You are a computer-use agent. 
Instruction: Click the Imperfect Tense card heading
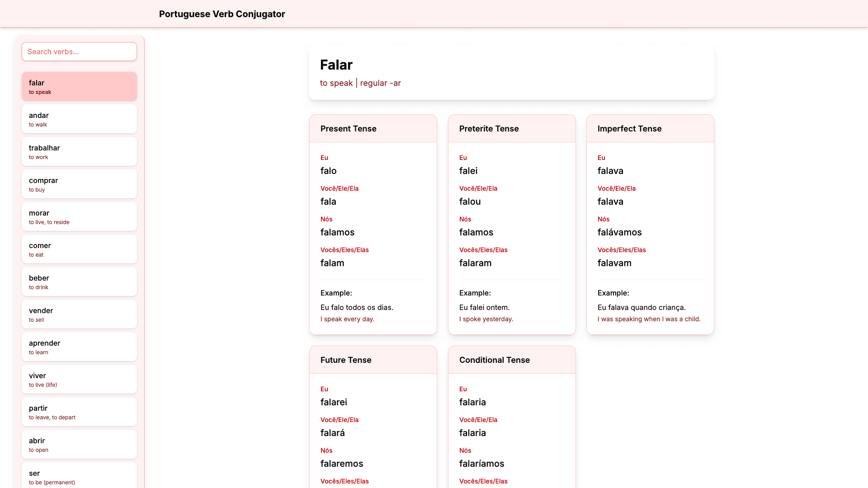629,129
